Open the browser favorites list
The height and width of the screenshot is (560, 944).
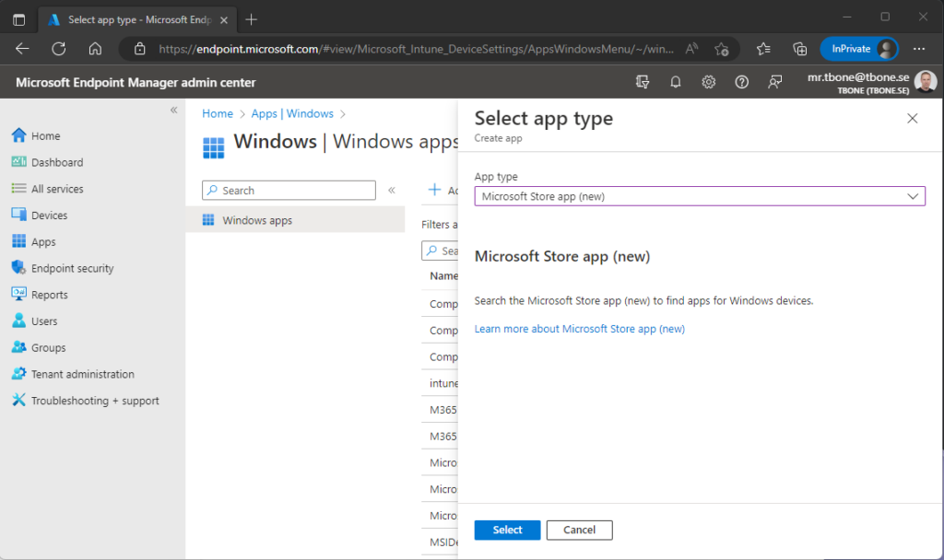pos(763,49)
